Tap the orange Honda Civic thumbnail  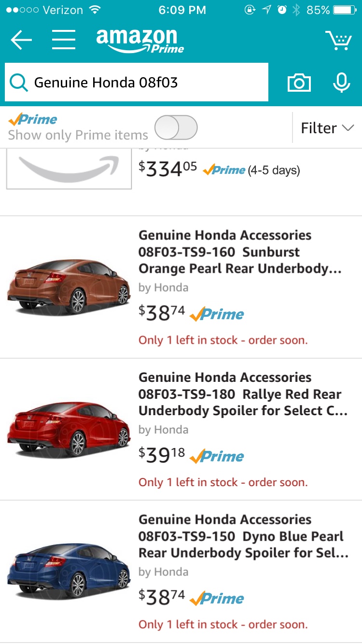tap(69, 286)
